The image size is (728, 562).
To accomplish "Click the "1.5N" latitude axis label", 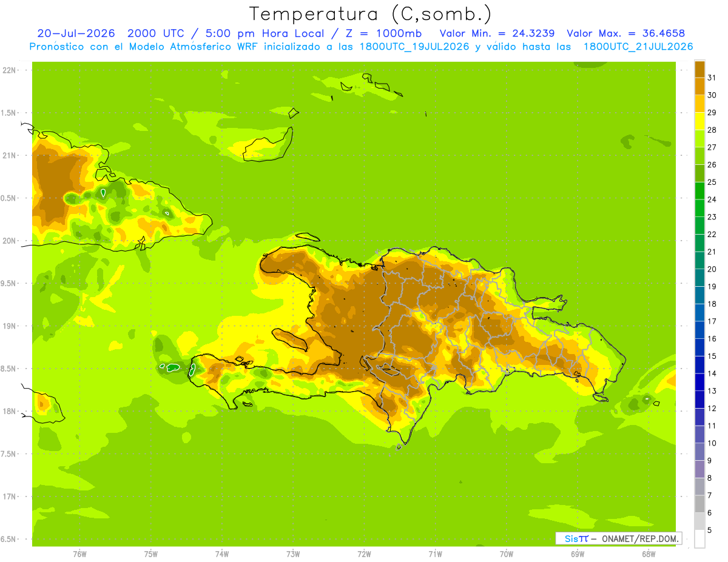I will [x=8, y=113].
